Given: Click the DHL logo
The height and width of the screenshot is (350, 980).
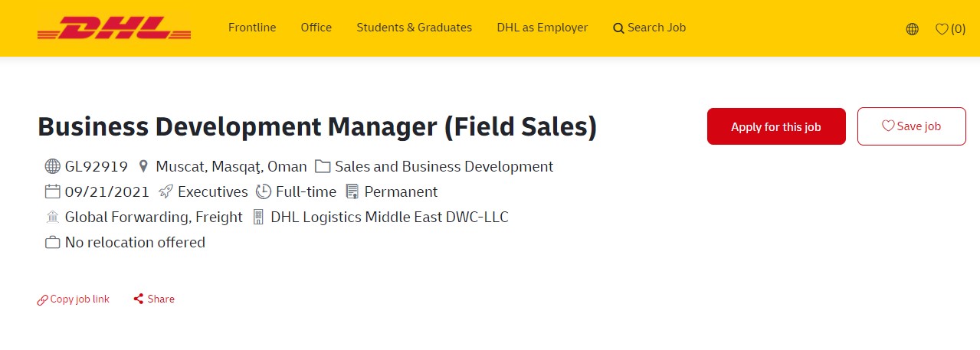Looking at the screenshot, I should coord(114,28).
